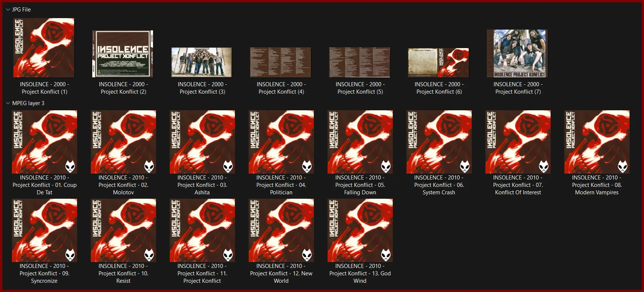Image resolution: width=644 pixels, height=292 pixels.
Task: Click the '10. Resist' file name
Action: [123, 273]
